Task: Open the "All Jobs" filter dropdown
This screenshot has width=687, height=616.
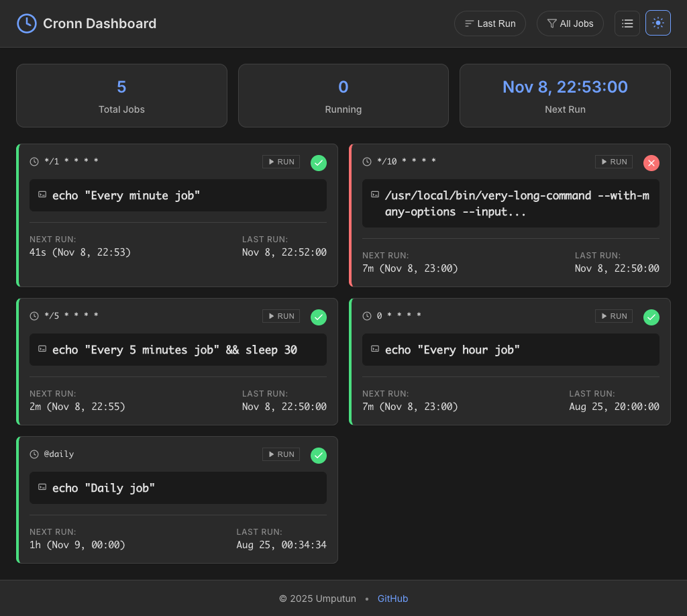Action: pyautogui.click(x=570, y=23)
